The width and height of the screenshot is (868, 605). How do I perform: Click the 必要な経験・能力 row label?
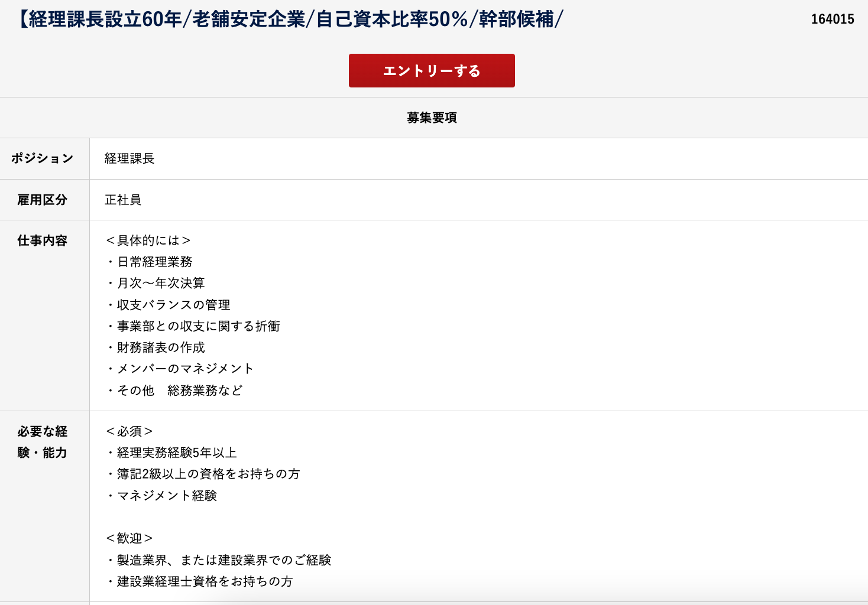point(43,442)
